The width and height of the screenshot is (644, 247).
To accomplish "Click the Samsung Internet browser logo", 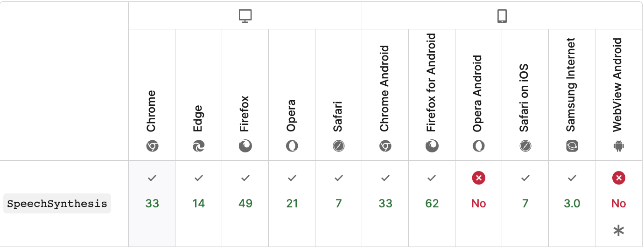I will [572, 146].
